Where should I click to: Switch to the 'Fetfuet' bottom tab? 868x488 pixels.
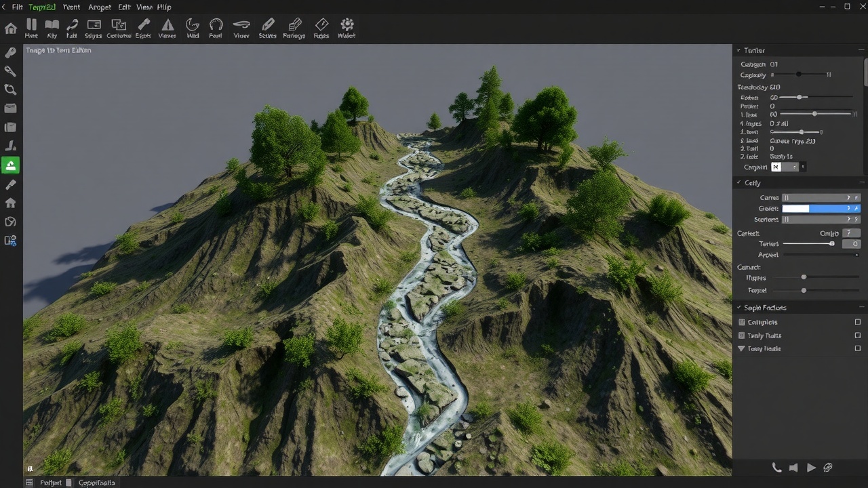(50, 483)
